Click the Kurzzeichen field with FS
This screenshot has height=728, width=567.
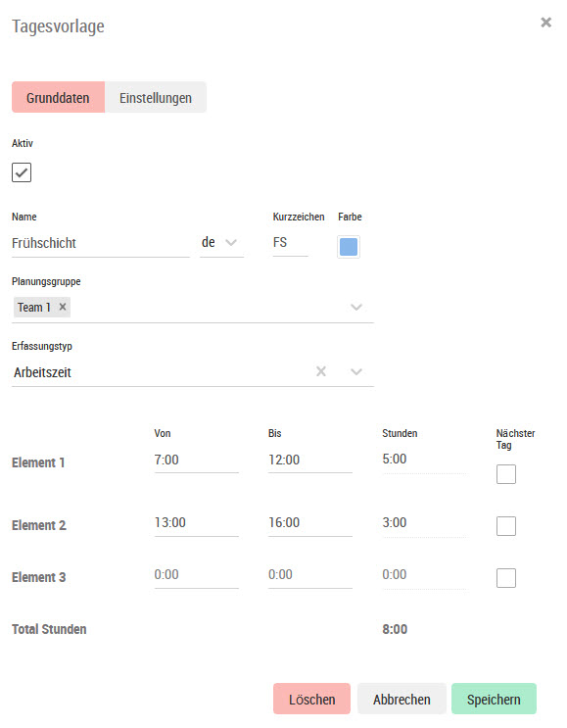291,243
